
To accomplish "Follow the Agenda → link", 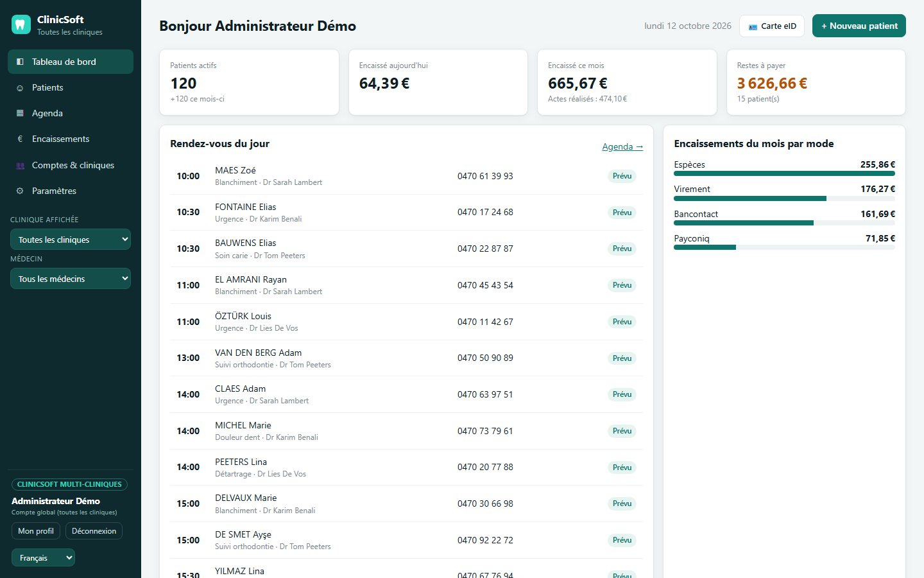I will click(x=622, y=146).
